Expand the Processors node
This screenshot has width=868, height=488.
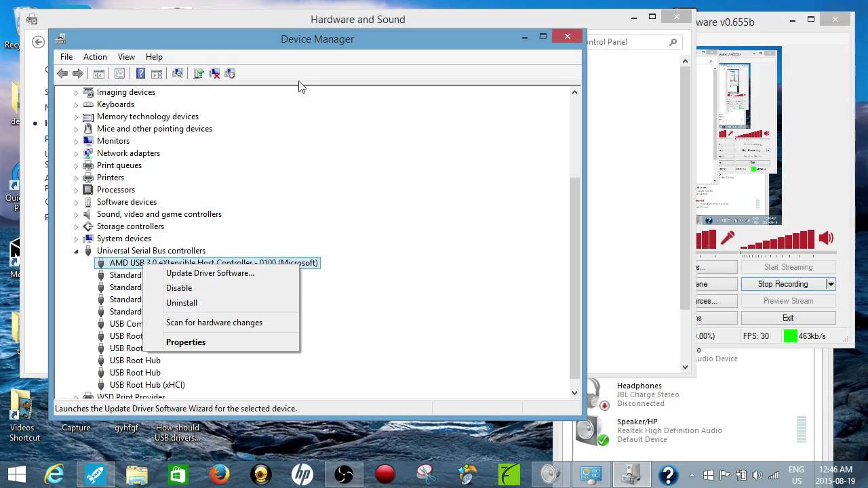(x=77, y=190)
